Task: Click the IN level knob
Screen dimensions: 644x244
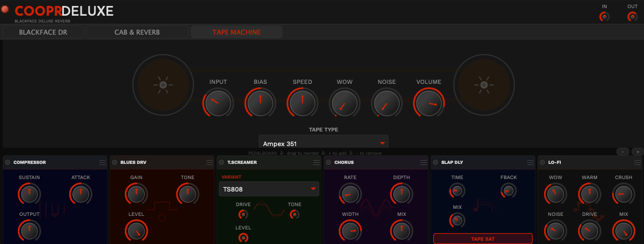Action: 604,16
